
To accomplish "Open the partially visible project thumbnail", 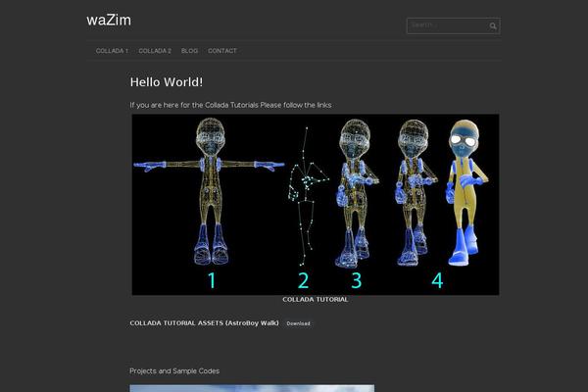I will tap(252, 388).
